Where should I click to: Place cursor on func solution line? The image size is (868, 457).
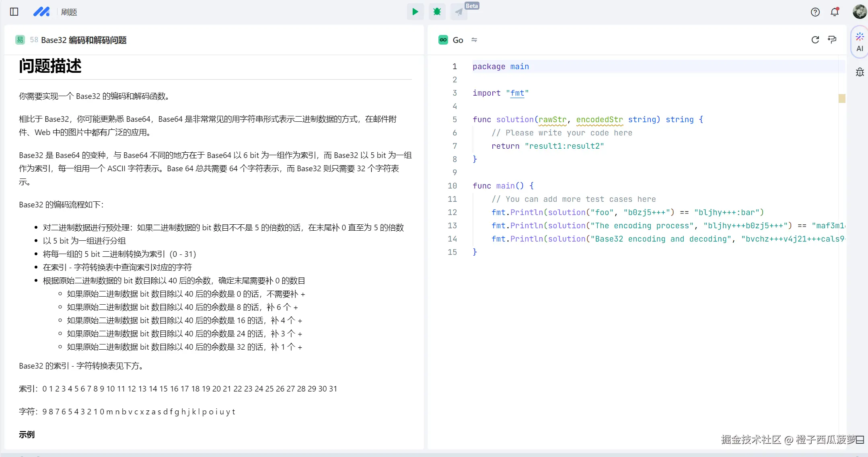click(588, 119)
